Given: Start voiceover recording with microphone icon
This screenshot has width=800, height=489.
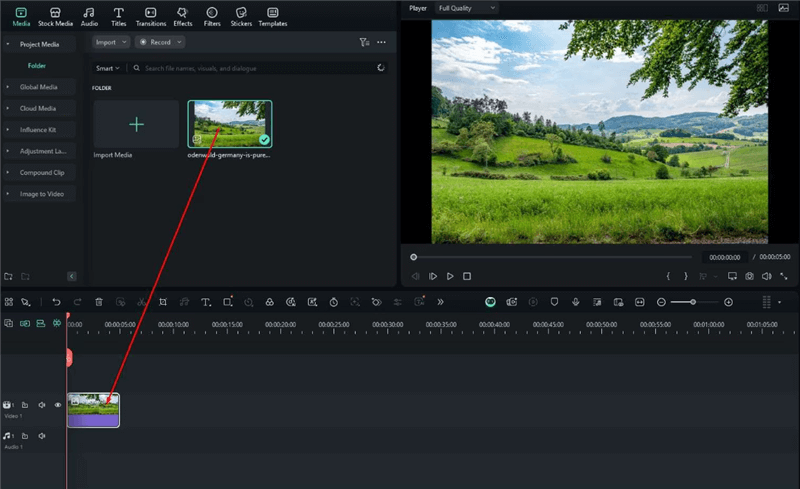Looking at the screenshot, I should (576, 302).
